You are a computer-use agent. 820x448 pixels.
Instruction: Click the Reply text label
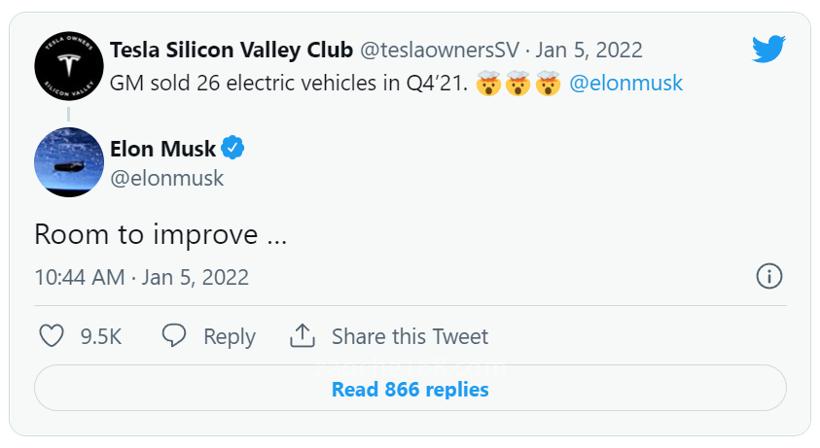[x=229, y=337]
